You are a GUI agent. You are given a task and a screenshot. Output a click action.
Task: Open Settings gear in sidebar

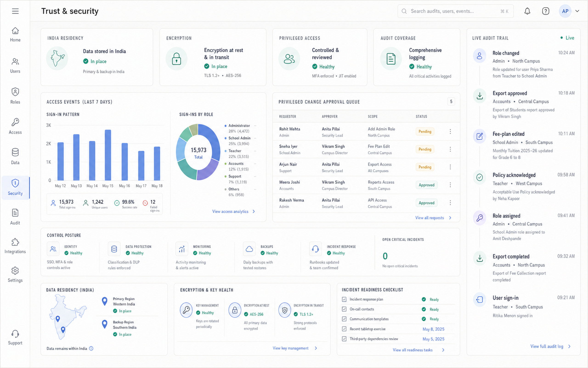click(15, 271)
